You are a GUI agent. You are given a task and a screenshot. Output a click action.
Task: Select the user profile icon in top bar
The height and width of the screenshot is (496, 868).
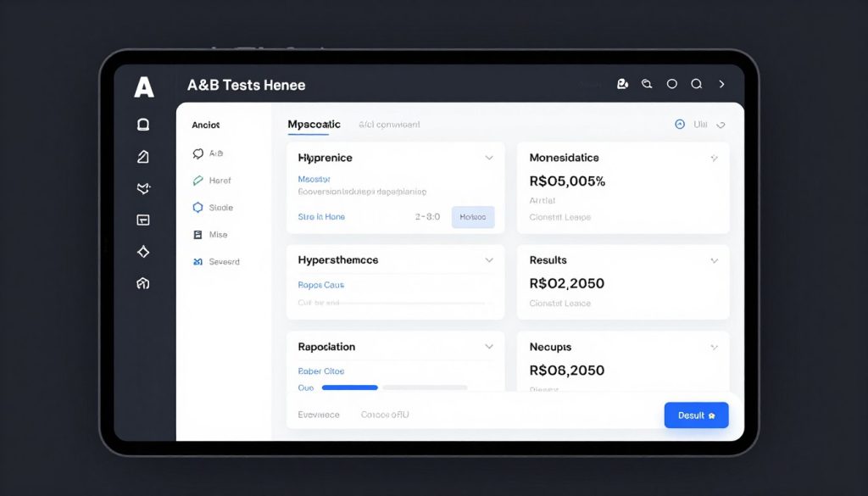[623, 84]
